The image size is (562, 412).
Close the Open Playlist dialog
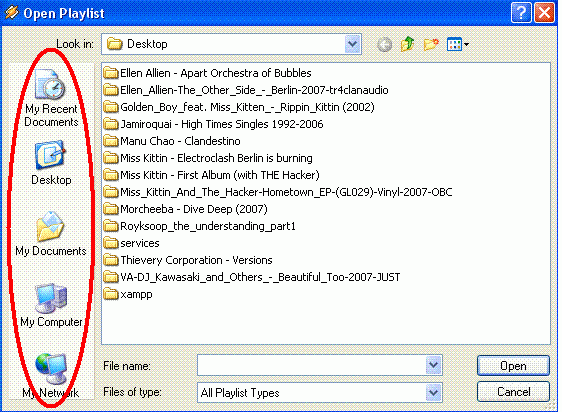coord(544,13)
